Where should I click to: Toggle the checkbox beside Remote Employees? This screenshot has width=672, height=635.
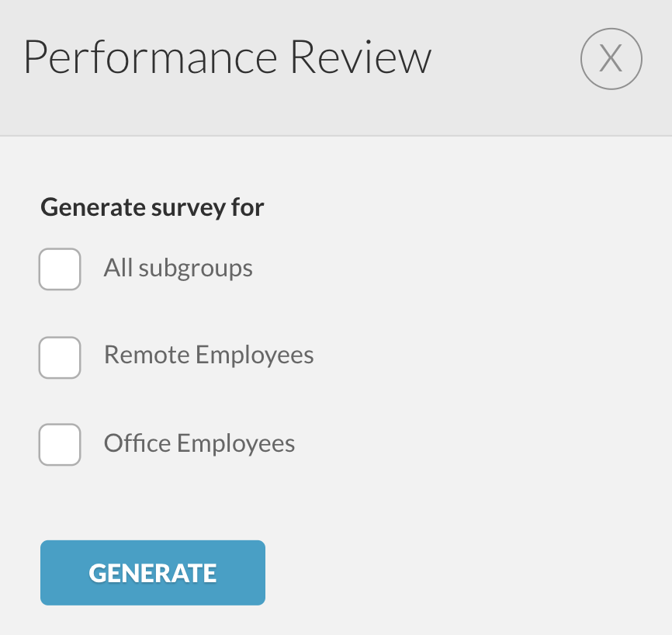click(60, 358)
